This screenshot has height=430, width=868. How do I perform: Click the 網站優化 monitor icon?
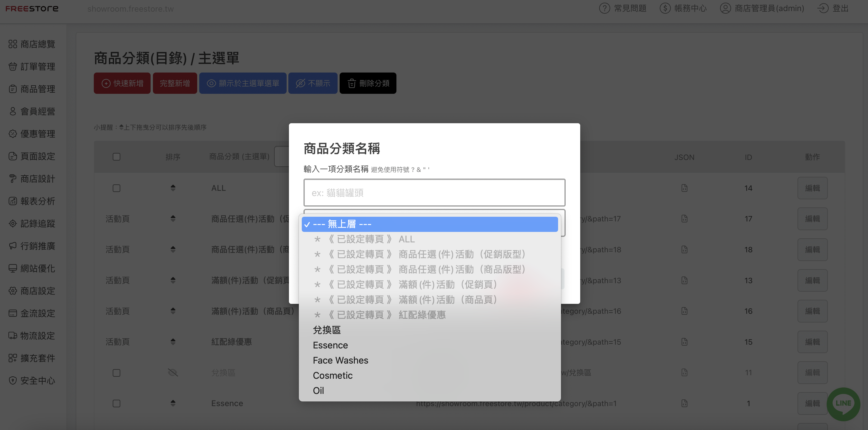coord(13,268)
